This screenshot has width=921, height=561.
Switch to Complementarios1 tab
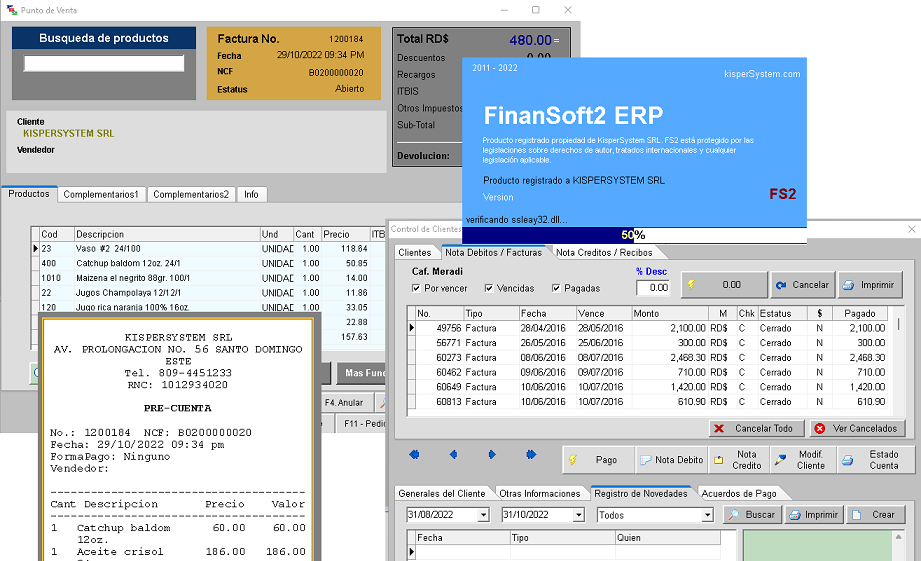tap(101, 194)
